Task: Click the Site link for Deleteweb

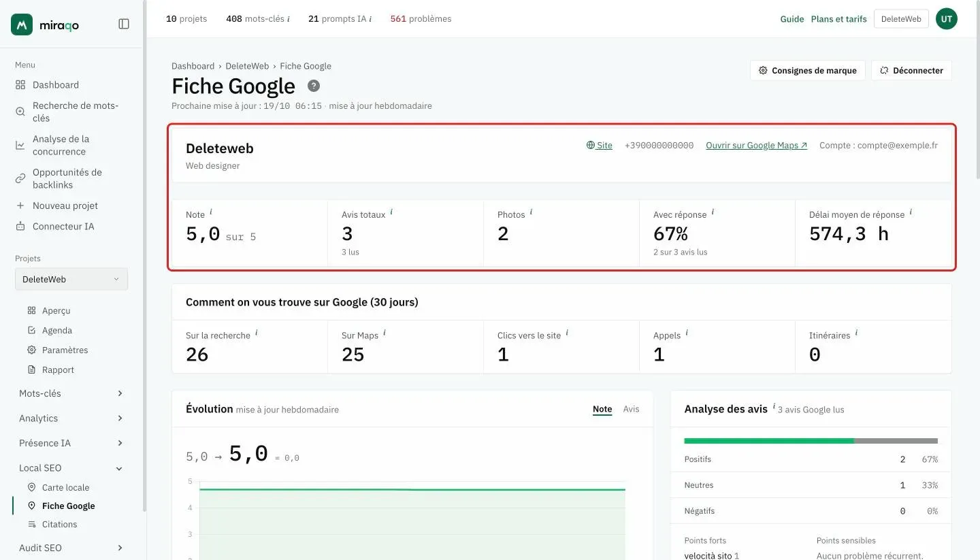Action: pos(600,145)
